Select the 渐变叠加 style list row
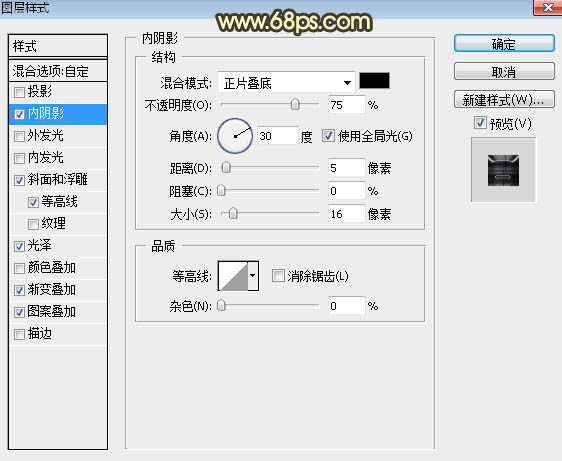 58,290
